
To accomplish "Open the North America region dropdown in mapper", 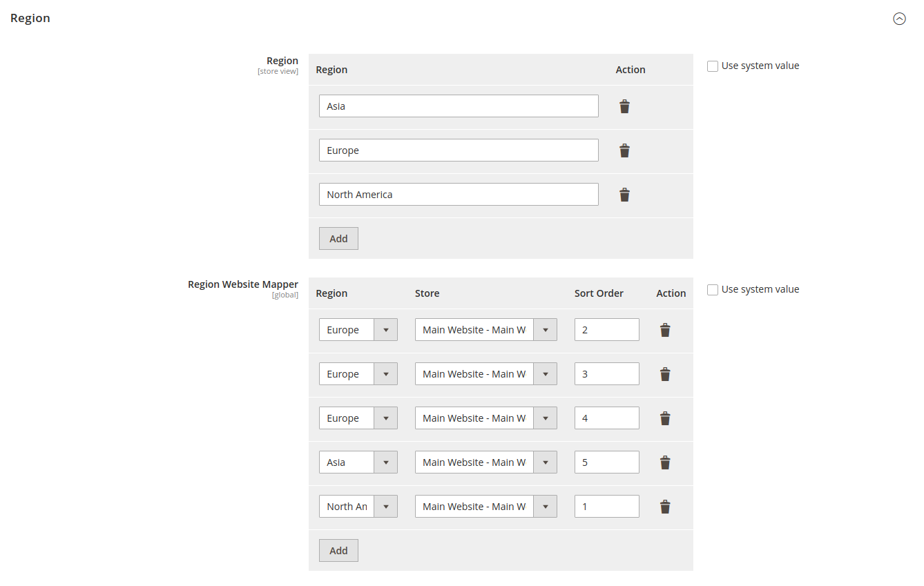I will pyautogui.click(x=358, y=507).
